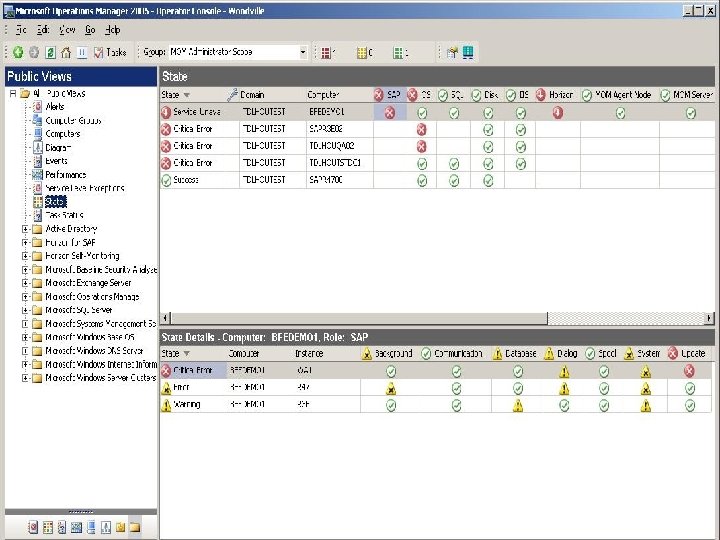
Task: Open the Help menu
Action: click(112, 30)
